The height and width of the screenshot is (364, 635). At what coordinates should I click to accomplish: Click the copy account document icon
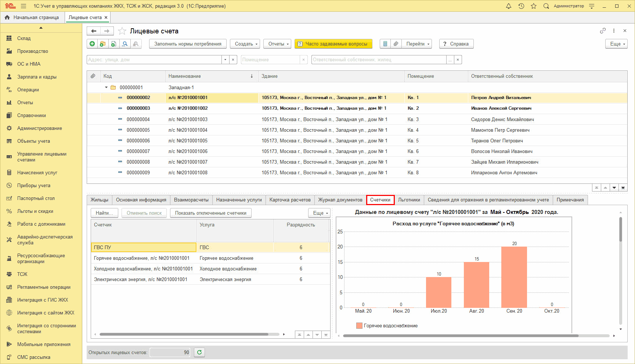pyautogui.click(x=113, y=44)
